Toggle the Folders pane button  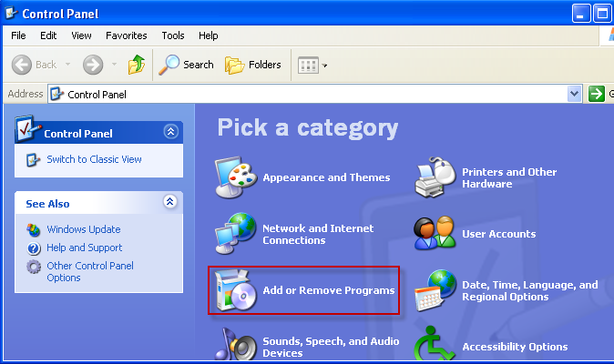point(253,65)
